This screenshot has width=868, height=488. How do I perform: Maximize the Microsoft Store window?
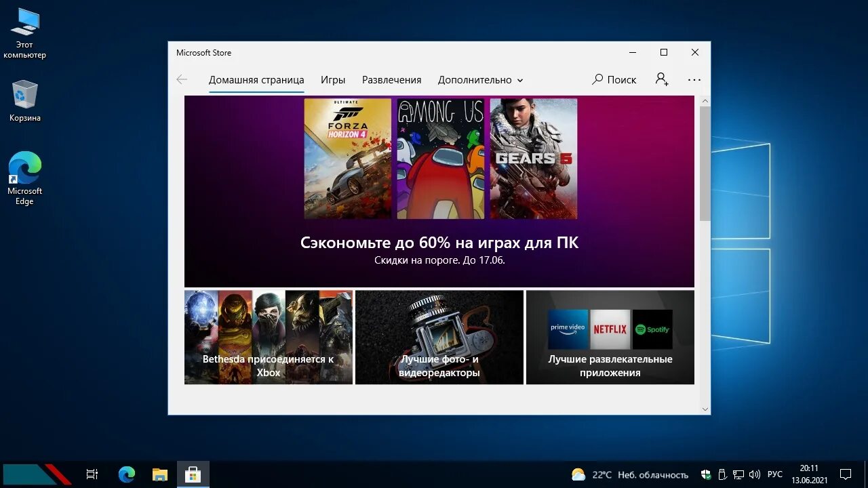[x=664, y=52]
